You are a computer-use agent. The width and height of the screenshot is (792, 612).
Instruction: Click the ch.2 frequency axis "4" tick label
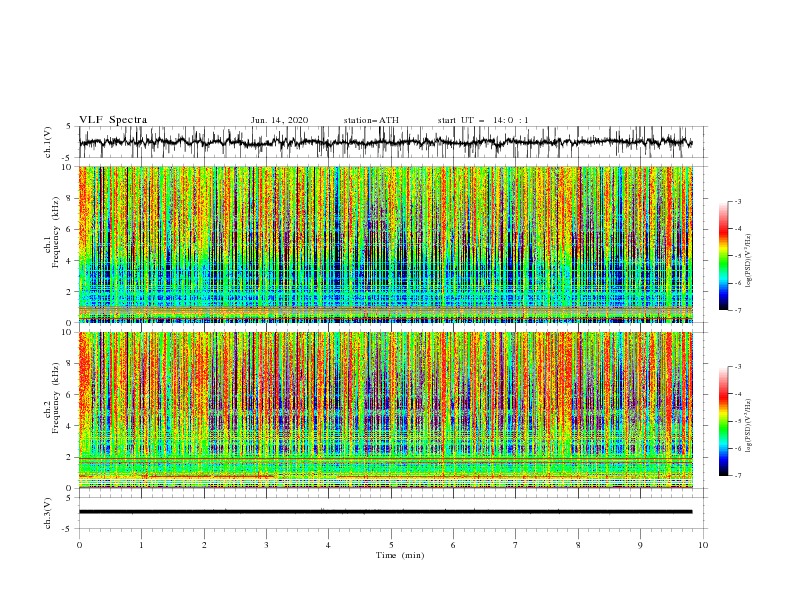tap(70, 426)
